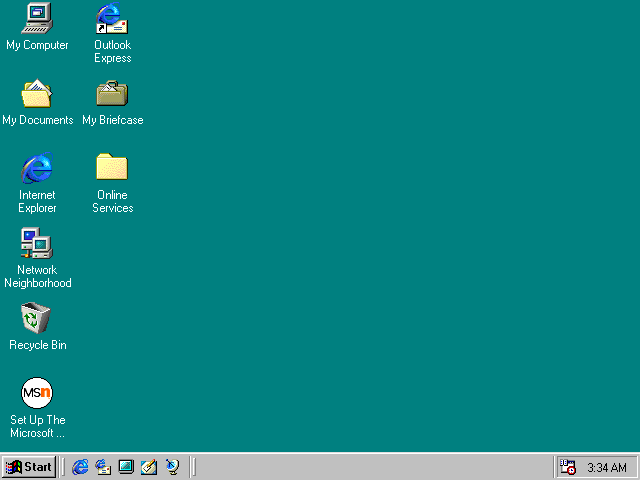Click the grip handle right of Quick Launch

point(193,467)
